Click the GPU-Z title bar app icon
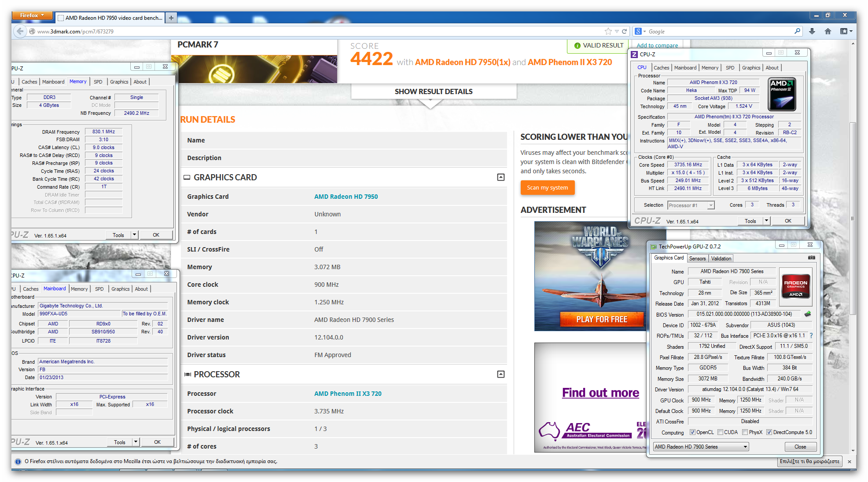The image size is (868, 482). pyautogui.click(x=653, y=247)
